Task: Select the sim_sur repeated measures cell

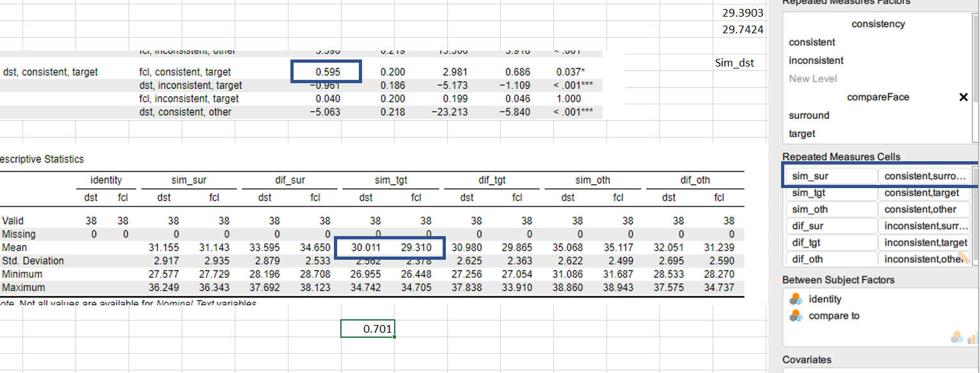Action: [830, 176]
